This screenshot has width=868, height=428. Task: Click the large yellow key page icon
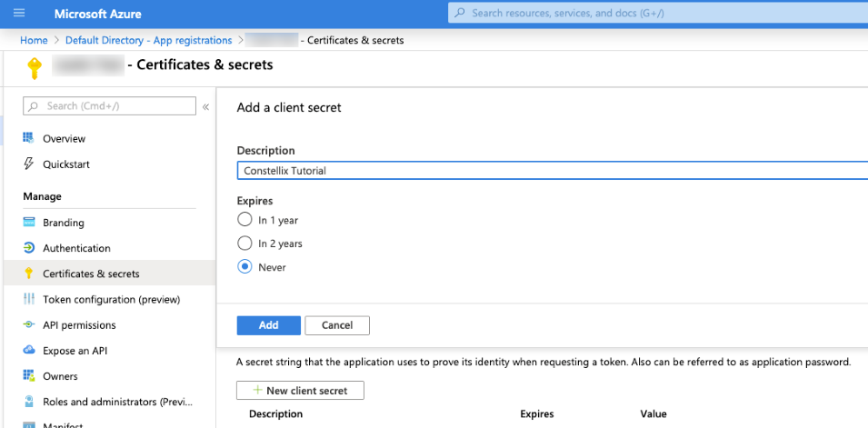pos(35,68)
